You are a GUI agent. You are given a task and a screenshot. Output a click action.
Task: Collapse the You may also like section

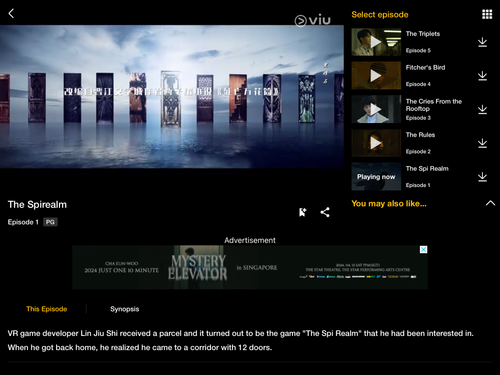click(490, 203)
